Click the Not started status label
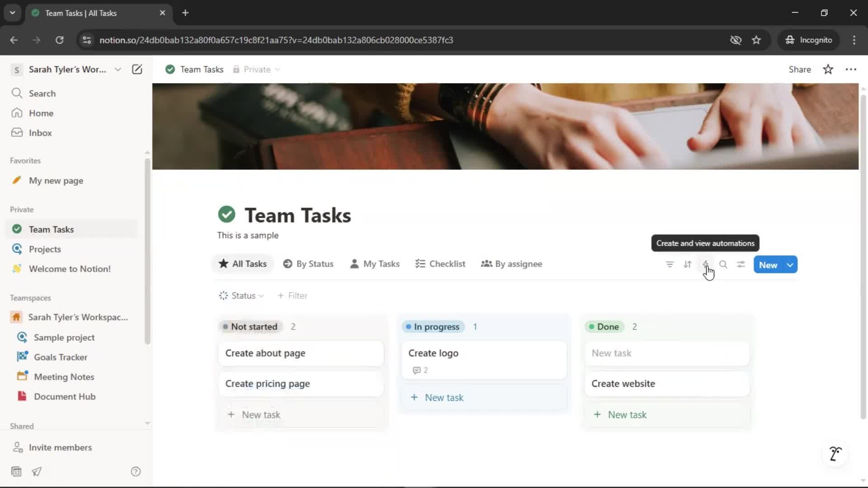This screenshot has height=488, width=868. 250,327
